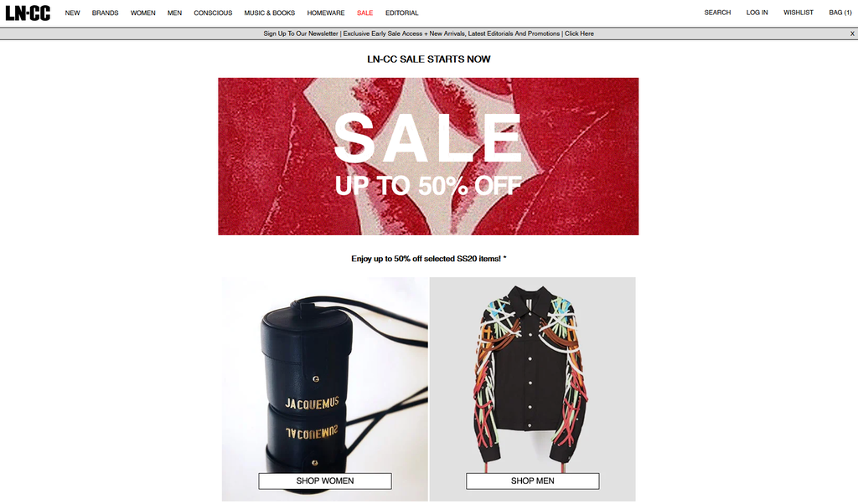Click the SHOP WOMEN button
The height and width of the screenshot is (504, 858).
[325, 481]
